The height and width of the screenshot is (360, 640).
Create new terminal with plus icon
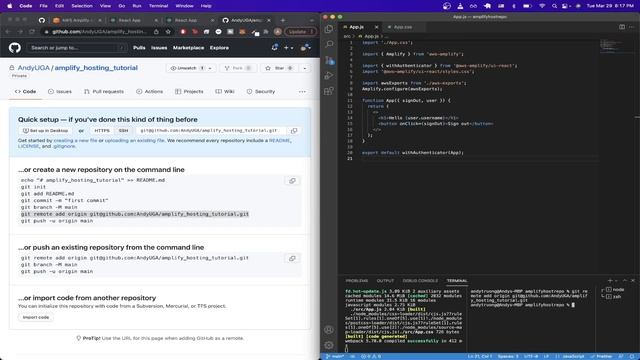[x=610, y=280]
